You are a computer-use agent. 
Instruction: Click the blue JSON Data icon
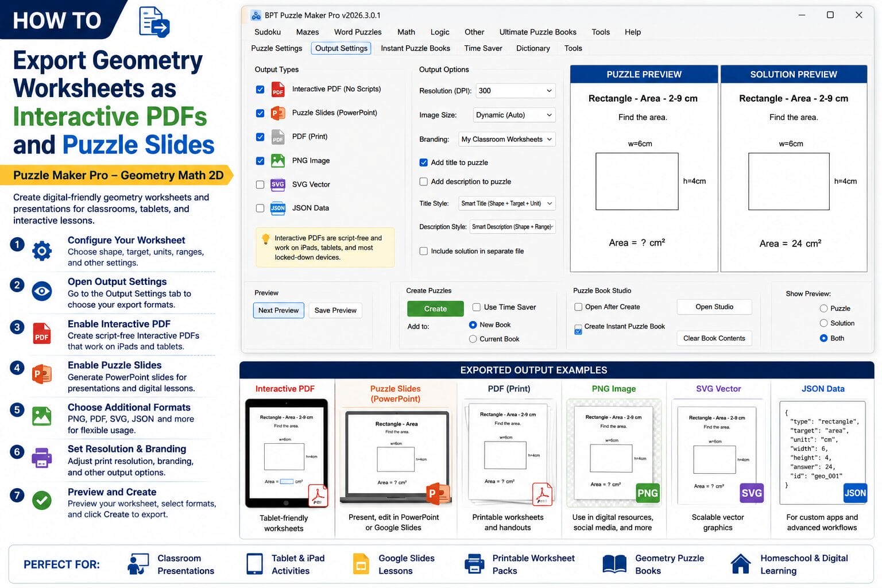[x=278, y=208]
